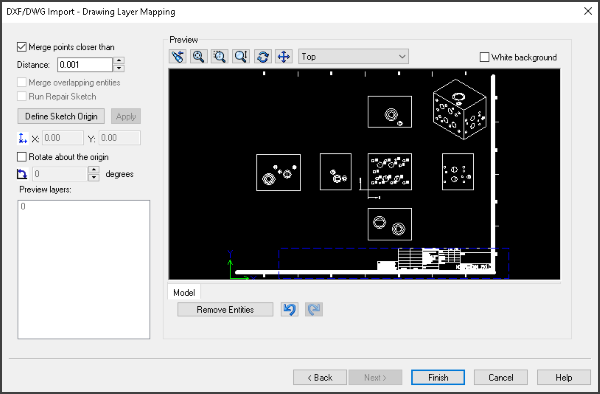Screen dimensions: 600x394
Task: Click the Distance input field
Action: pos(85,64)
